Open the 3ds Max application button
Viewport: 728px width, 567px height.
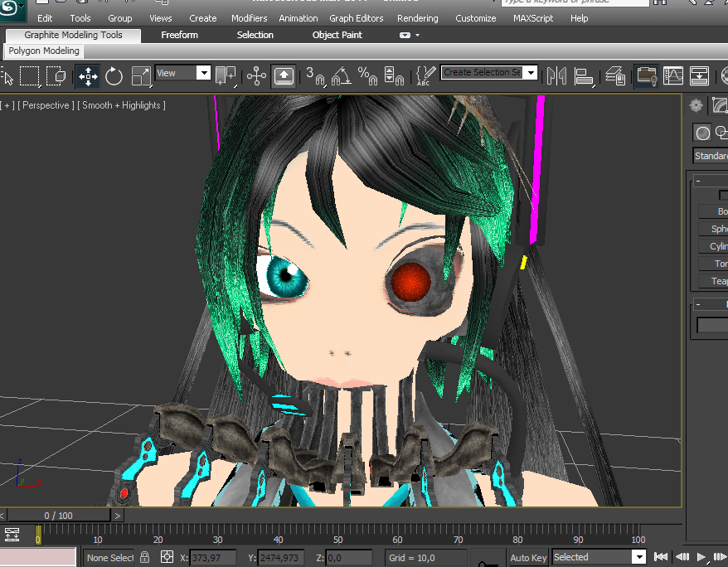click(12, 9)
